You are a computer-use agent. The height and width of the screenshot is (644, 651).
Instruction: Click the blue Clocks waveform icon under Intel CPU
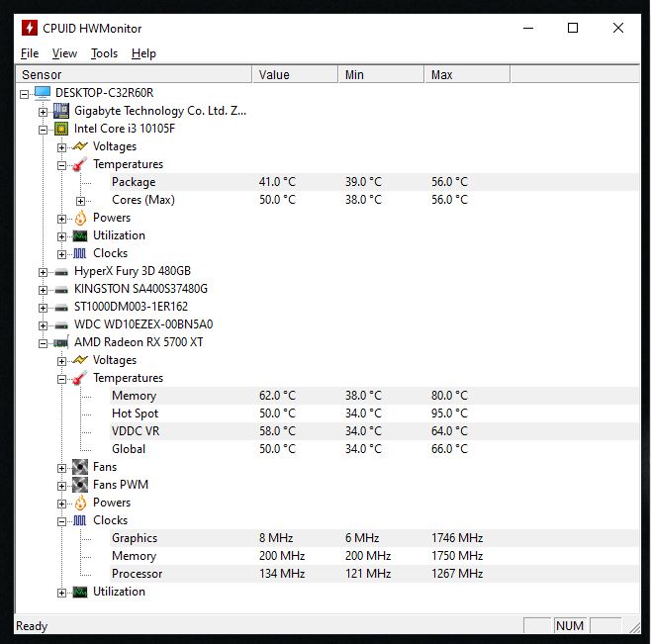80,253
